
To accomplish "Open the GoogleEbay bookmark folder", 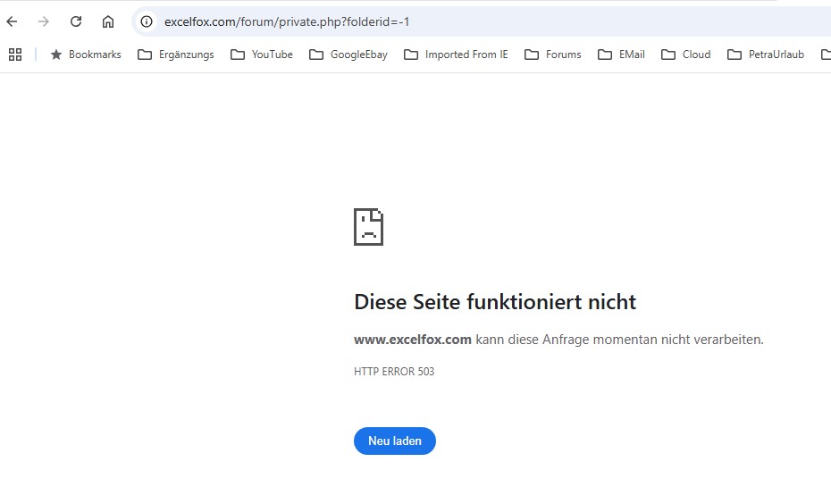I will coord(348,55).
